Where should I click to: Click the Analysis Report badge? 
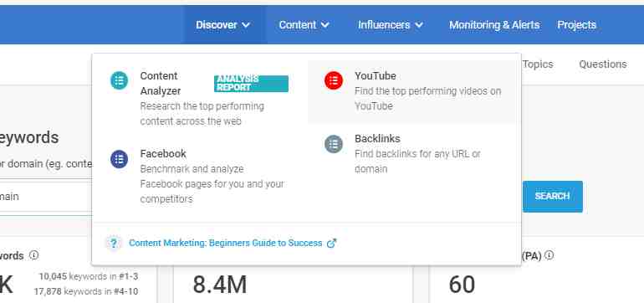[x=251, y=84]
